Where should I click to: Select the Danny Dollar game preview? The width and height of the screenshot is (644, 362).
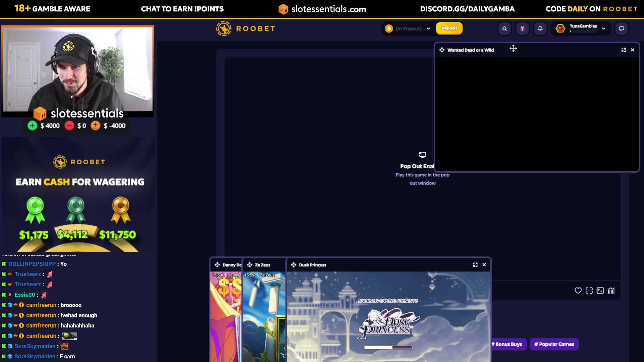pyautogui.click(x=226, y=317)
